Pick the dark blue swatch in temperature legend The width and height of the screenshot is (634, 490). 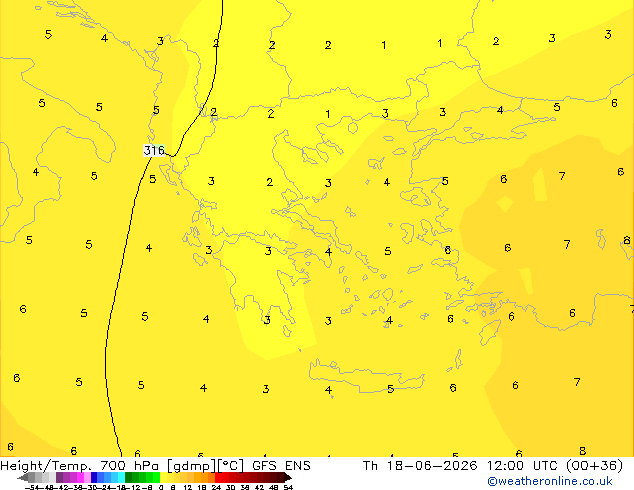click(x=94, y=477)
